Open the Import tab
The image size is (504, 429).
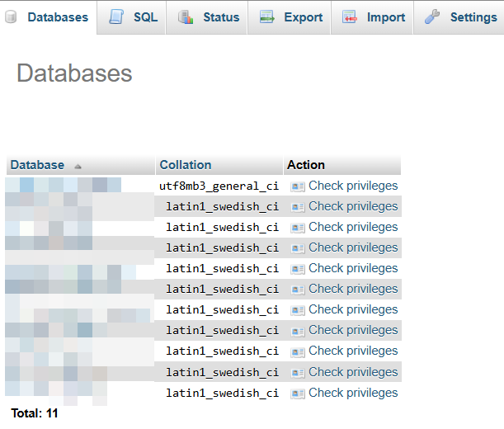372,17
